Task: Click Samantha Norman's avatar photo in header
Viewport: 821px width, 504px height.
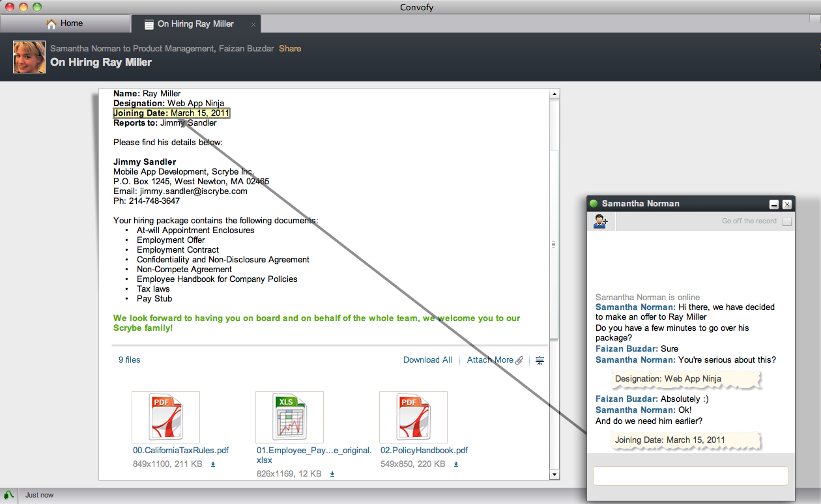Action: tap(29, 57)
